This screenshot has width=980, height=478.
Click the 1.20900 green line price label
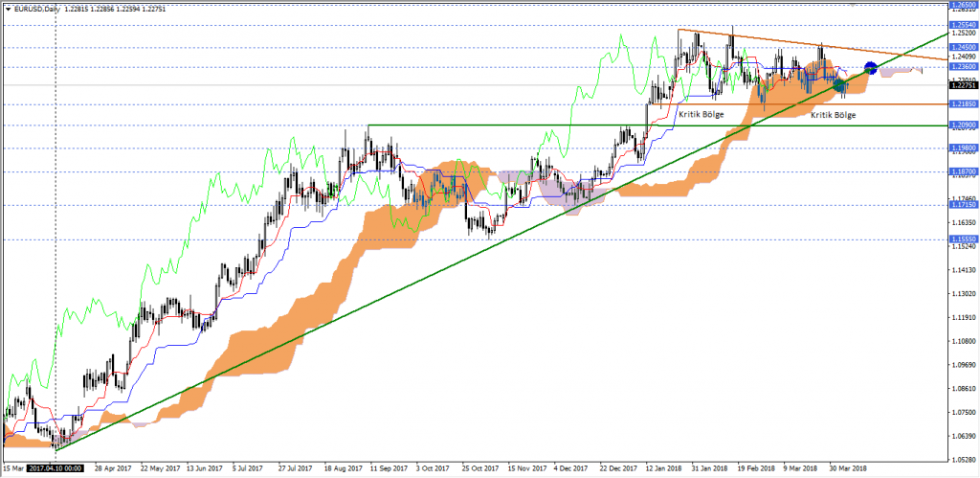click(x=963, y=125)
